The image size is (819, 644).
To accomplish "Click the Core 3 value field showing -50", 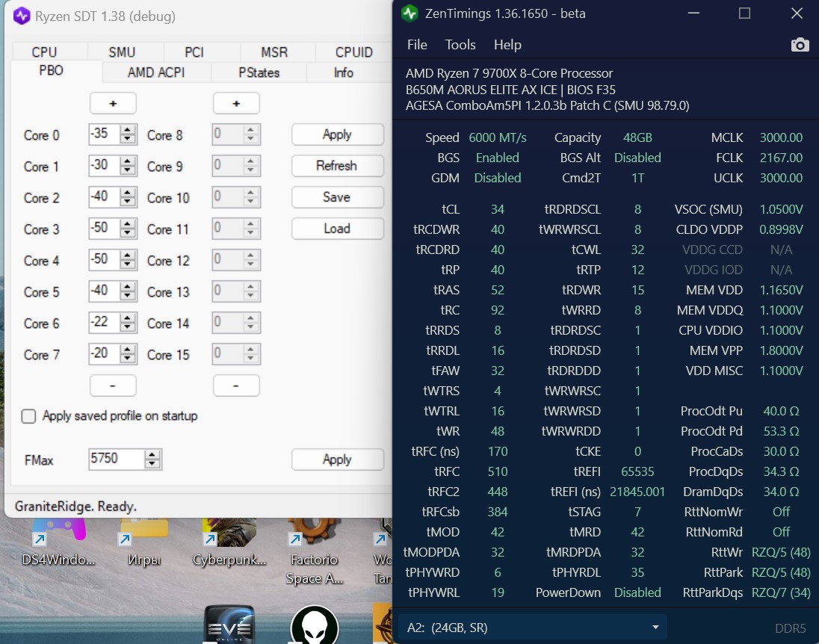I will [x=104, y=229].
